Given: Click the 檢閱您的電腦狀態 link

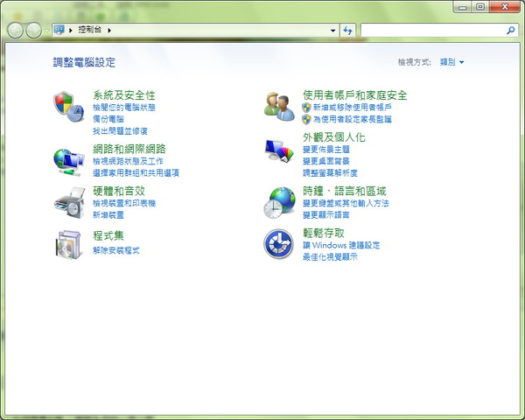Looking at the screenshot, I should pos(124,108).
